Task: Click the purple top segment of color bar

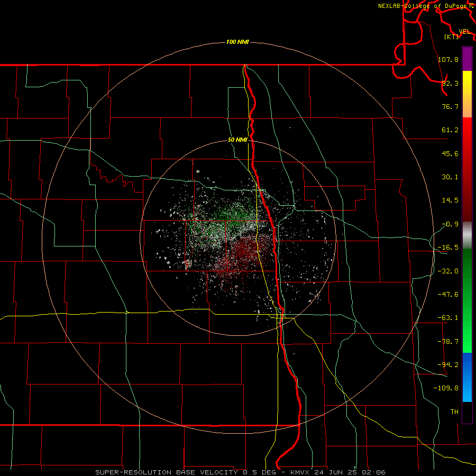Action: (467, 59)
